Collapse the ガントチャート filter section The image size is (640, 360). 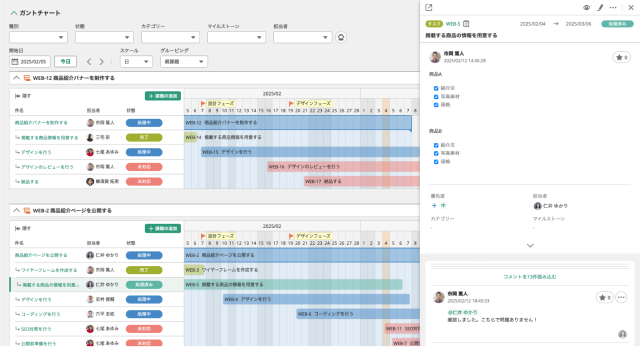(14, 13)
